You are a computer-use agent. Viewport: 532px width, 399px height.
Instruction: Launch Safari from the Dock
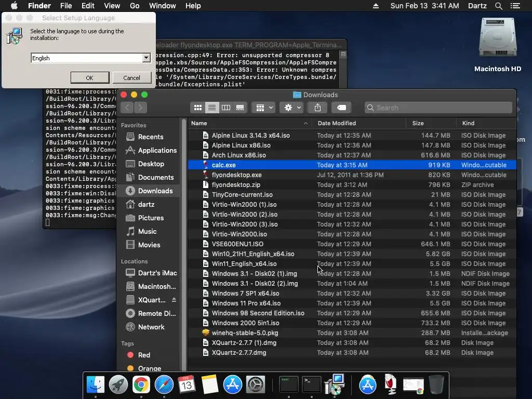point(164,385)
